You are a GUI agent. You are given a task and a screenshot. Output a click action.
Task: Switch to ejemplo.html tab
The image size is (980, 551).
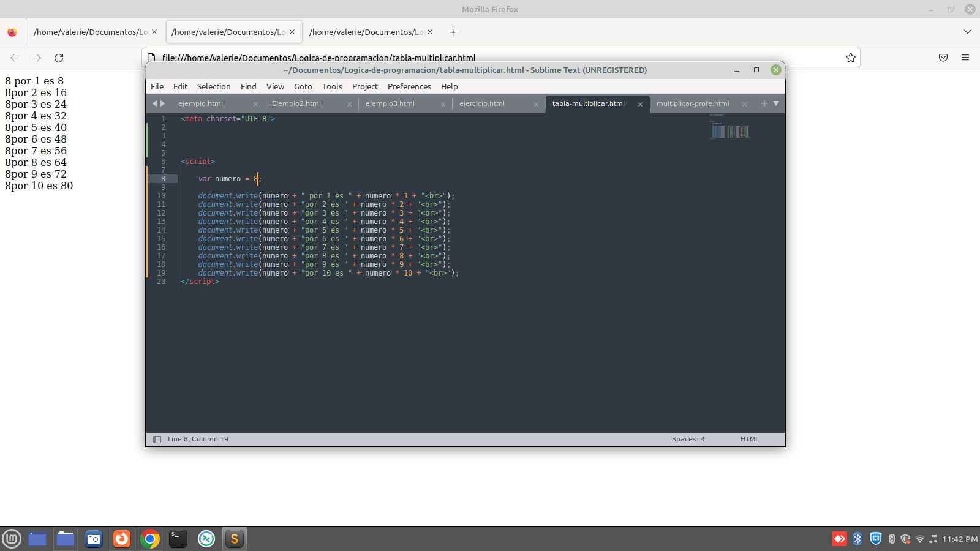[201, 103]
